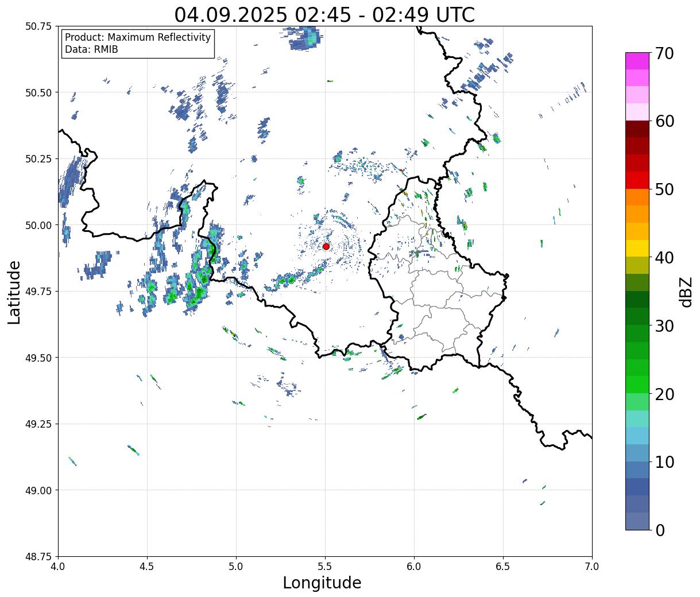The image size is (700, 597).
Task: Click the 'Longitude' axis label
Action: pos(322,583)
